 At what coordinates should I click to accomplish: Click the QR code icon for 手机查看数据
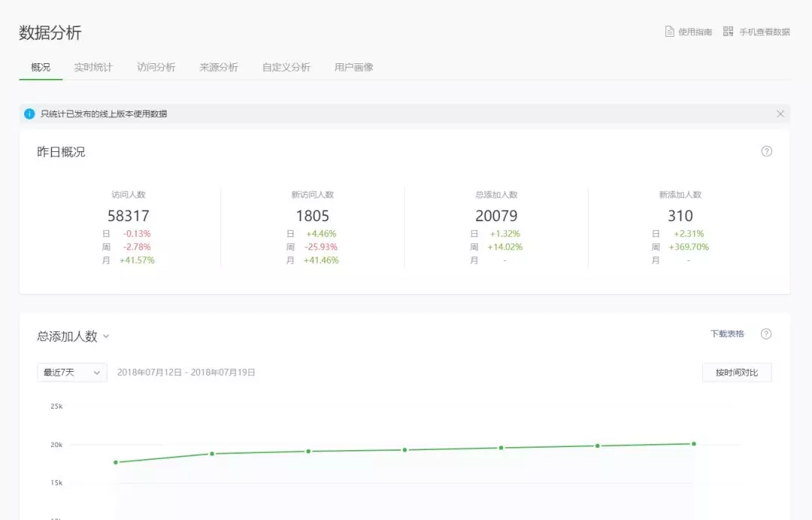728,32
